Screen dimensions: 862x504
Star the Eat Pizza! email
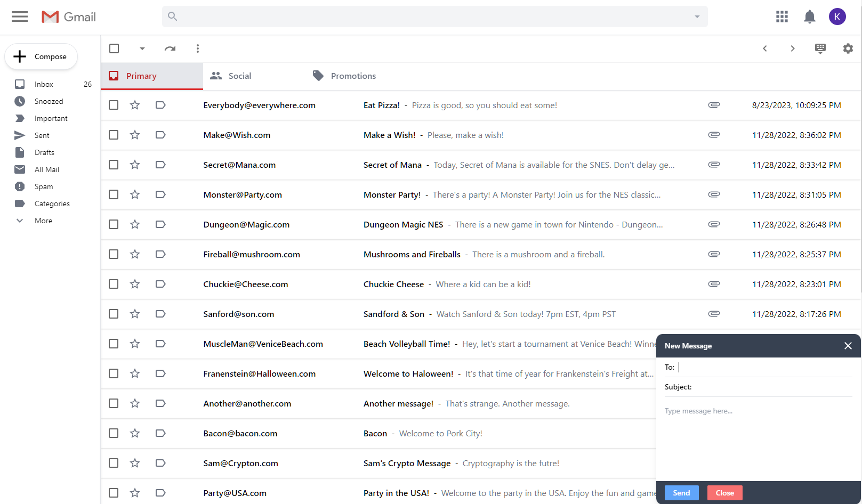pos(135,105)
